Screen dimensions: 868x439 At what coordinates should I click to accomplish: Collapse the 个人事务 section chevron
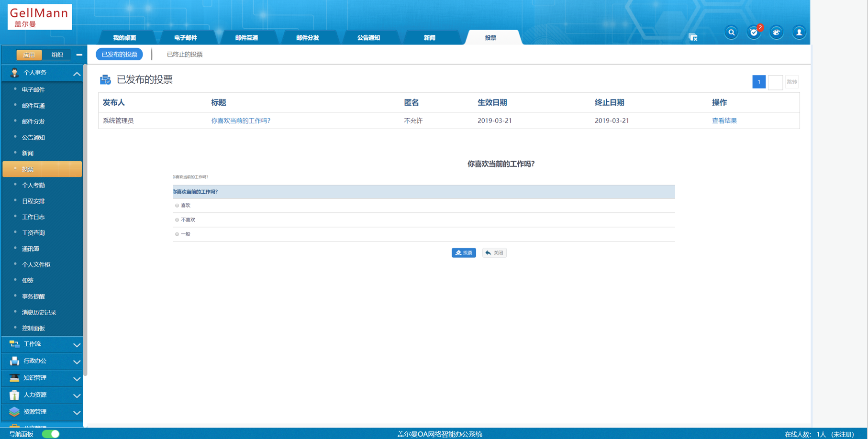[77, 74]
